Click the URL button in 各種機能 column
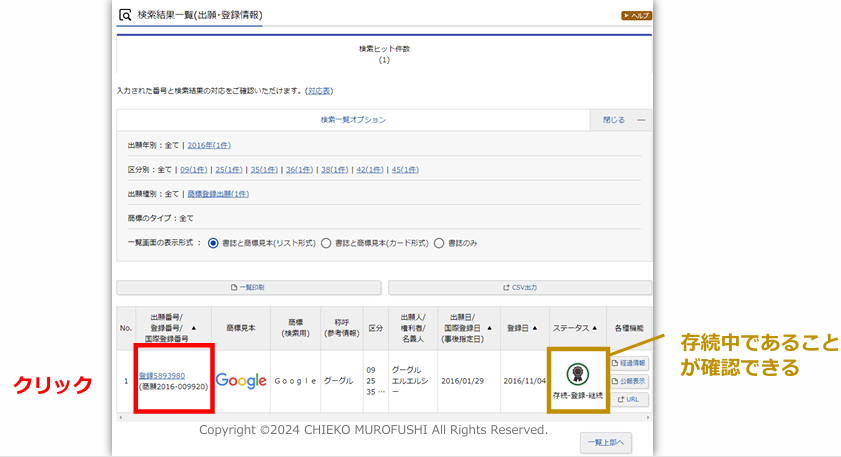841x457 pixels. coord(629,399)
